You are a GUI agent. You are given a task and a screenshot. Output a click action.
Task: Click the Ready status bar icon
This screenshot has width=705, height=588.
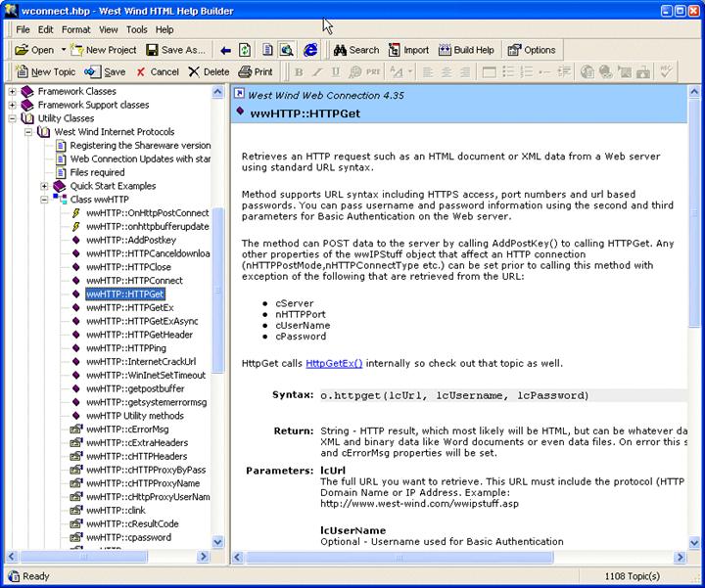14,576
